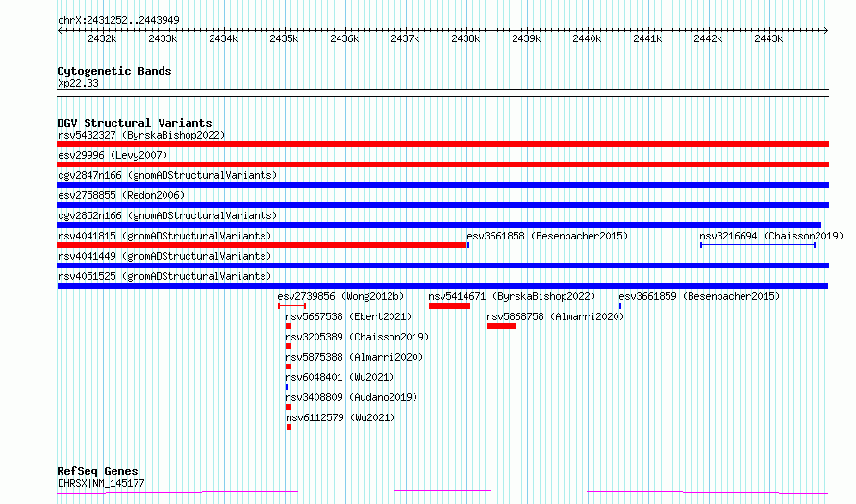Image resolution: width=856 pixels, height=504 pixels.
Task: Click the red marker under nsv6112579
Action: (289, 427)
